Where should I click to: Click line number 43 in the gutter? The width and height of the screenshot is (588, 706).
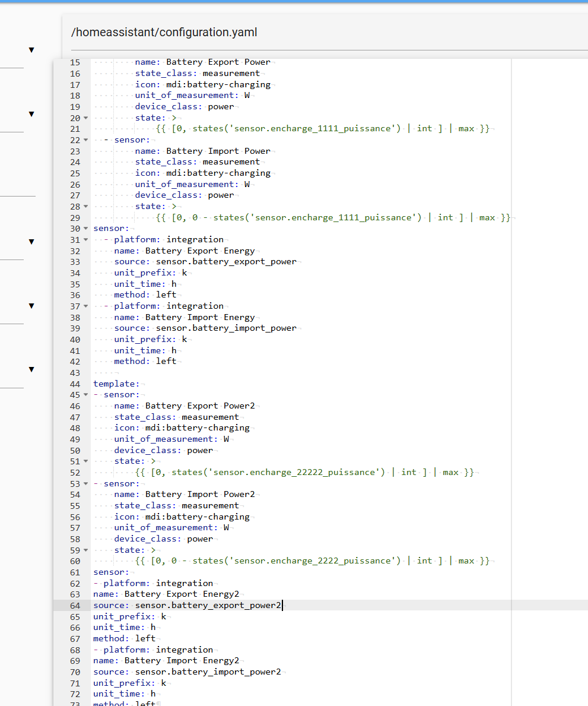click(x=75, y=373)
